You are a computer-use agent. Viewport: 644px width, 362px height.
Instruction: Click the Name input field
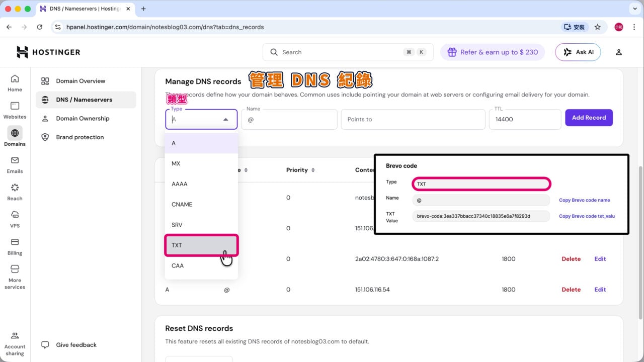(289, 119)
